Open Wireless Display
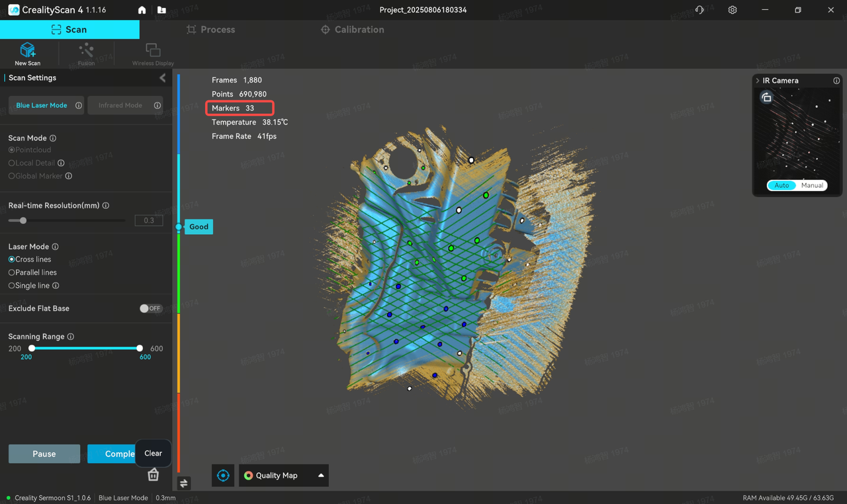847x504 pixels. point(152,53)
